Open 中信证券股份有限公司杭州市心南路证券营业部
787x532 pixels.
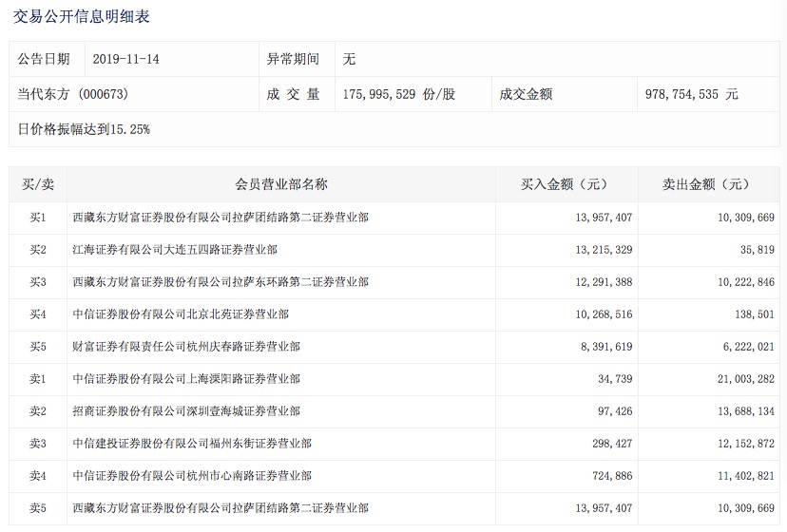(x=192, y=476)
